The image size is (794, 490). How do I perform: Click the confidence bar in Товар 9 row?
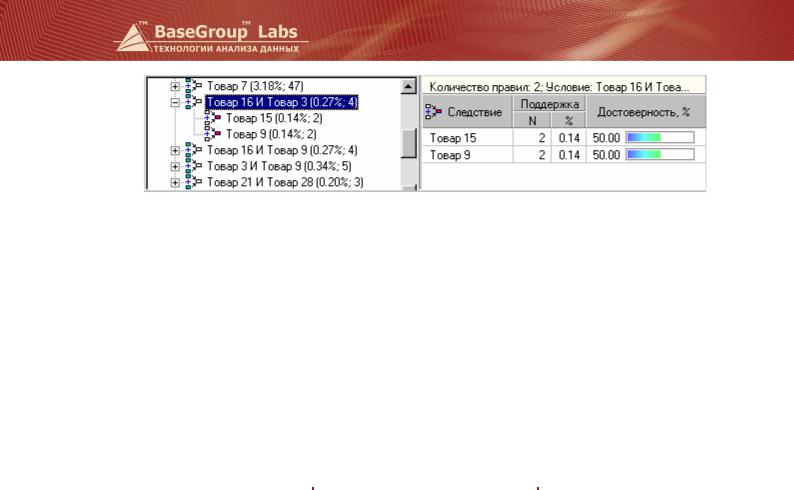click(x=660, y=154)
